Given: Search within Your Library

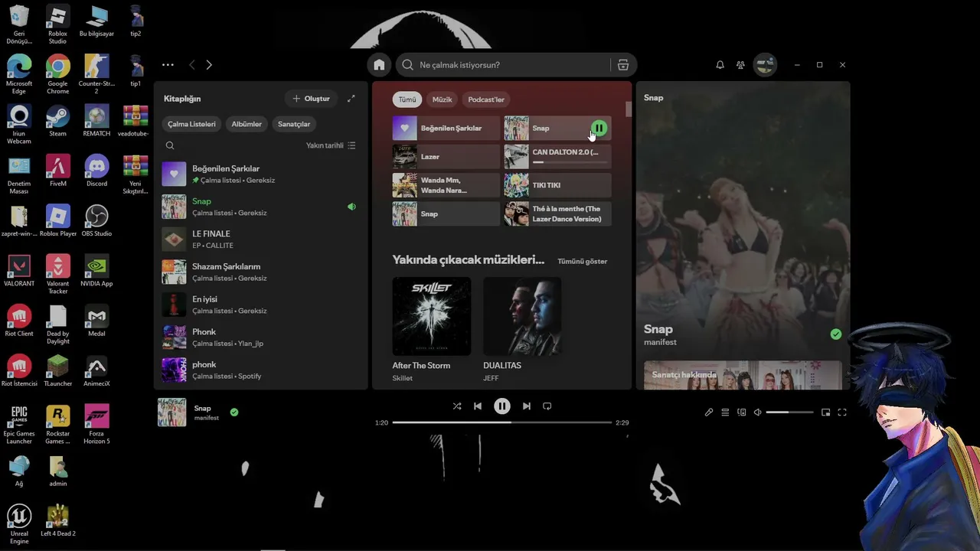Looking at the screenshot, I should coord(170,145).
